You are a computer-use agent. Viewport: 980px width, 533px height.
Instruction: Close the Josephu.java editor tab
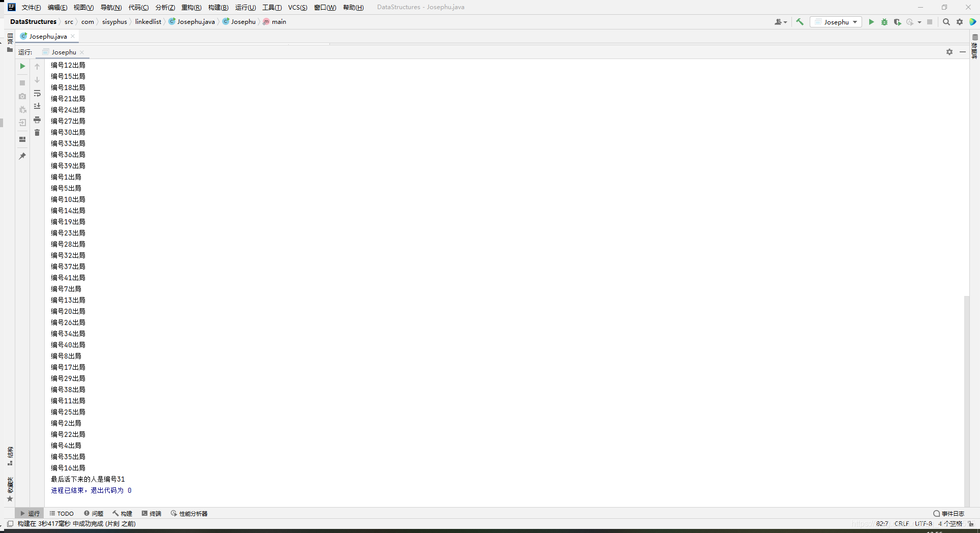pyautogui.click(x=73, y=36)
